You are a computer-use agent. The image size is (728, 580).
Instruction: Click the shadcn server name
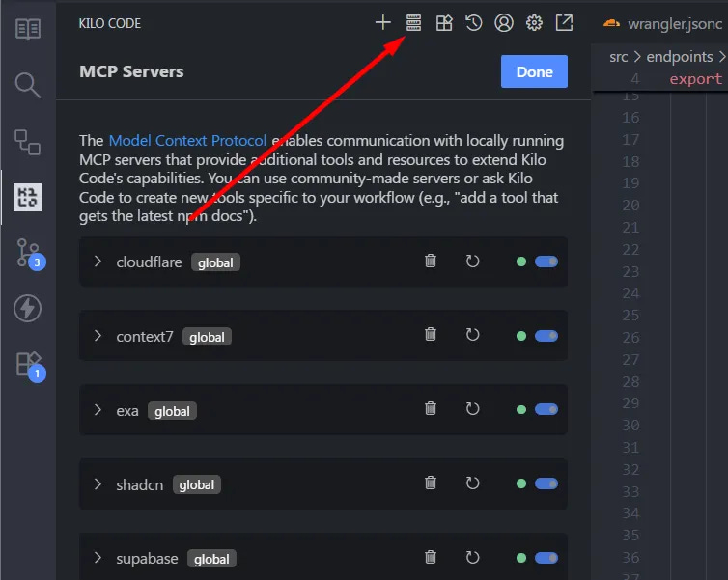click(140, 484)
